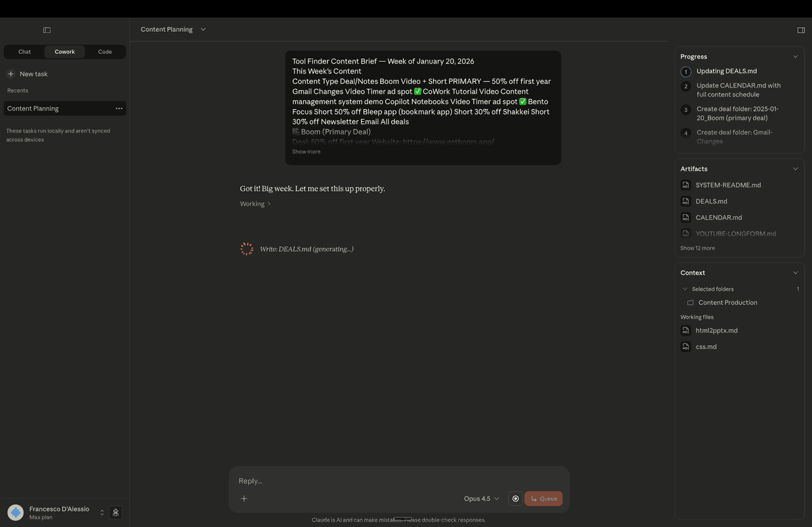Click the css.md file icon

click(x=685, y=346)
